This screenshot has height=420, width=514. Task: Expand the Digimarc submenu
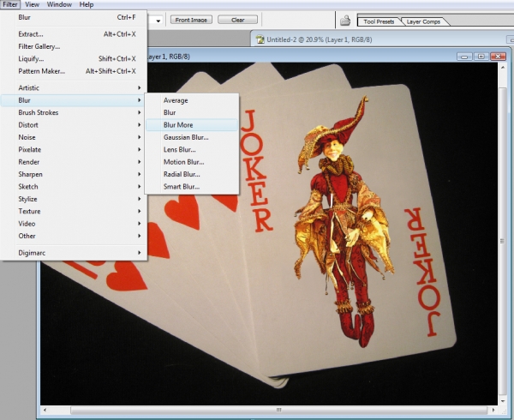(74, 253)
